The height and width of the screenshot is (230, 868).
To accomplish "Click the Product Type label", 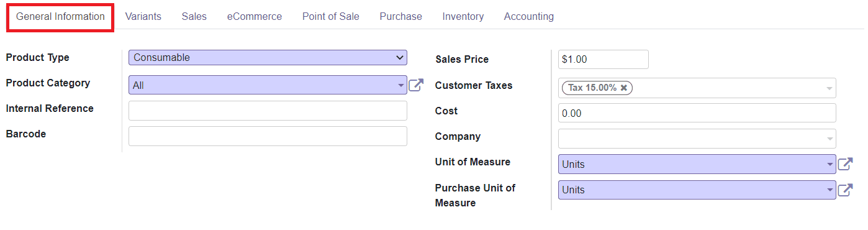I will 38,58.
